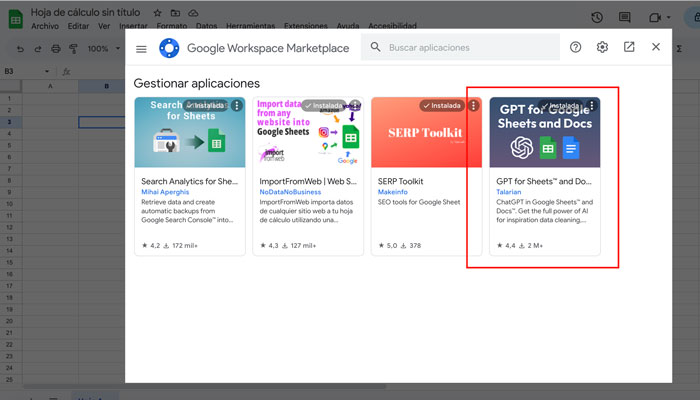Click Mihai Aperghis developer link

[165, 192]
